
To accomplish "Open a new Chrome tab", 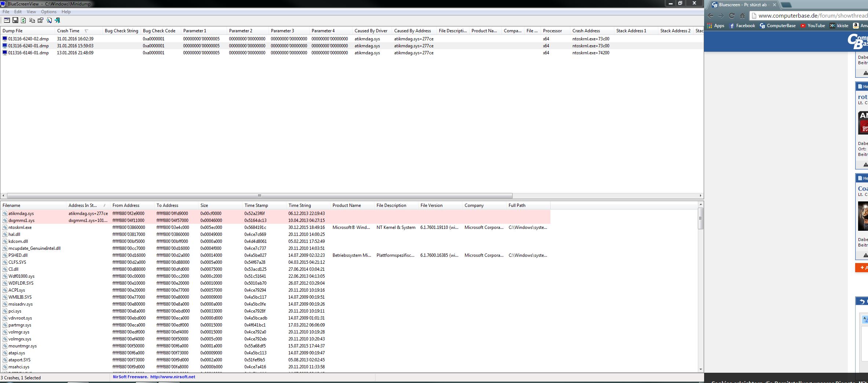I will [786, 5].
